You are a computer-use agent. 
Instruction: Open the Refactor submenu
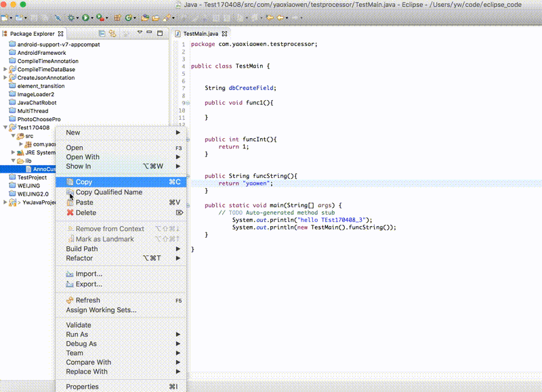(121, 259)
